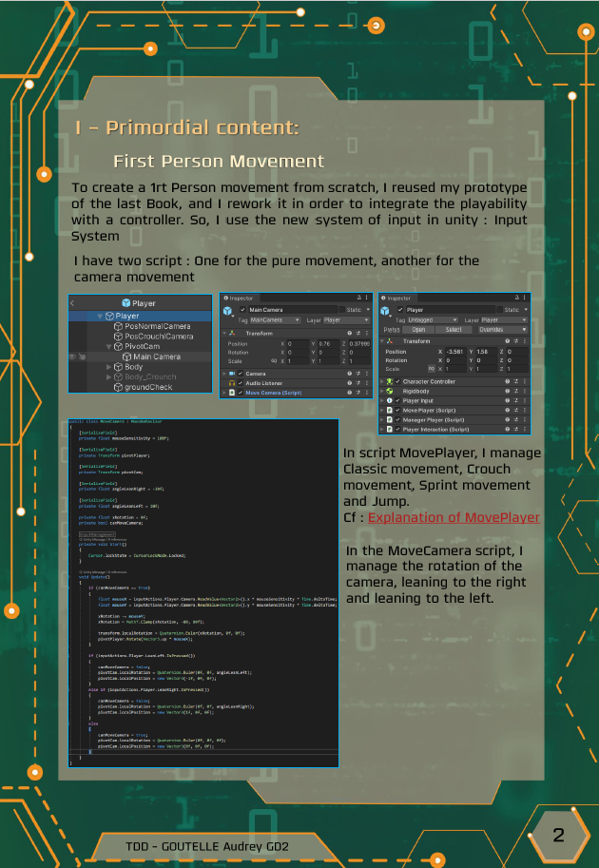Open the help icon on the Camera component
This screenshot has height=868, width=599.
349,374
